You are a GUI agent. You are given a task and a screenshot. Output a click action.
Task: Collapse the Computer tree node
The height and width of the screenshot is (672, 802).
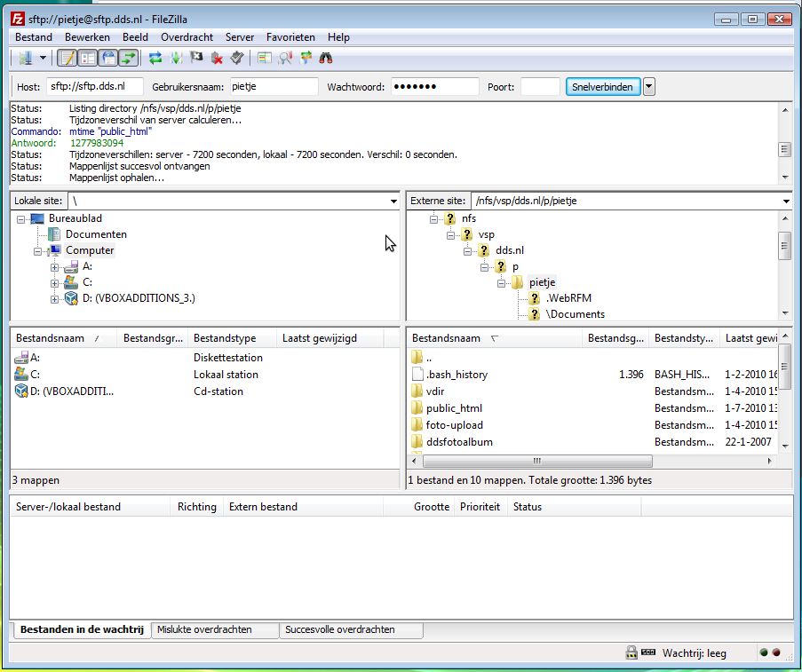point(38,251)
